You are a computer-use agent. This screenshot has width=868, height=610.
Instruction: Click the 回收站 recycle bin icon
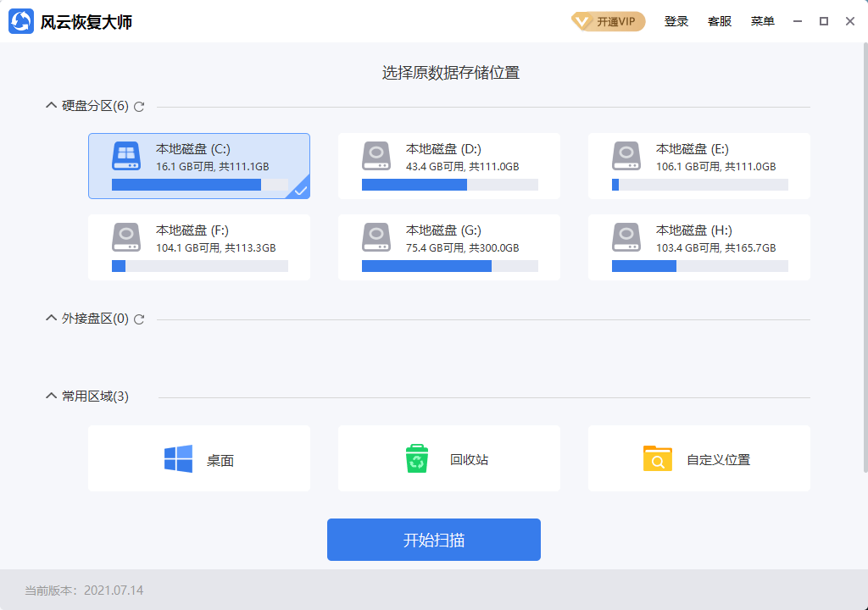pyautogui.click(x=415, y=457)
